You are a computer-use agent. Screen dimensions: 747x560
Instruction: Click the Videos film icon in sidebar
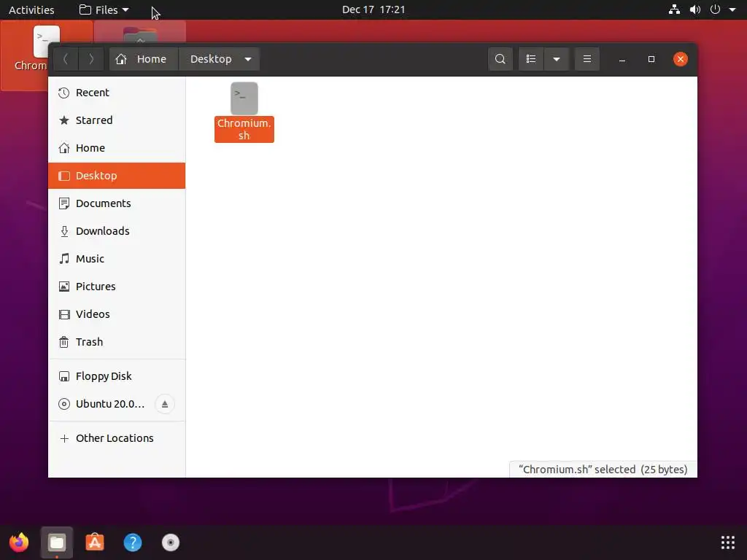pos(64,314)
